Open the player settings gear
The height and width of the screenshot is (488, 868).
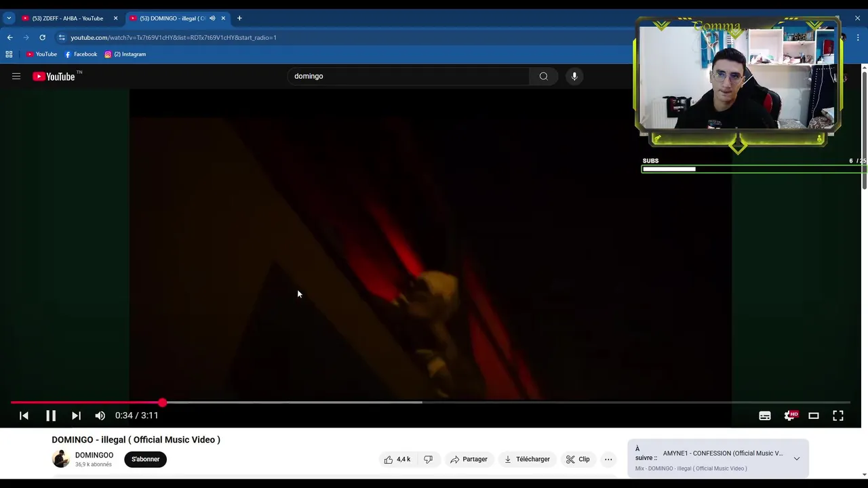click(x=789, y=415)
